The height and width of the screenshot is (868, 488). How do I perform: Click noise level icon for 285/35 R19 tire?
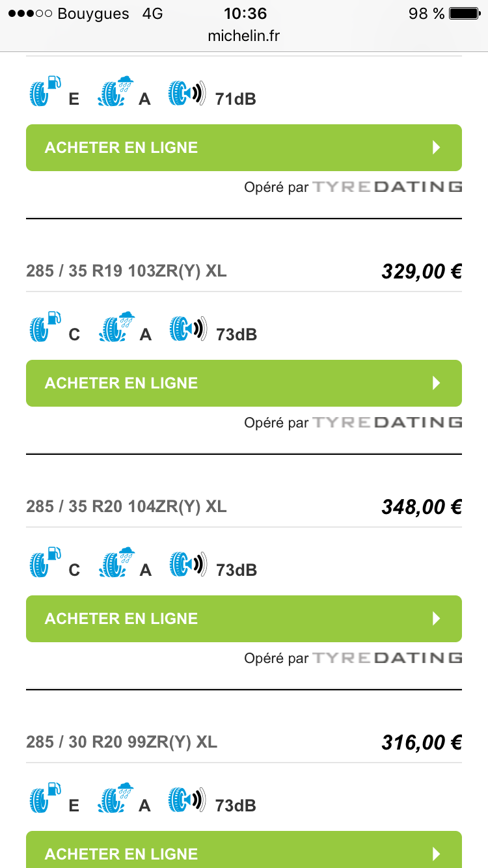187,328
